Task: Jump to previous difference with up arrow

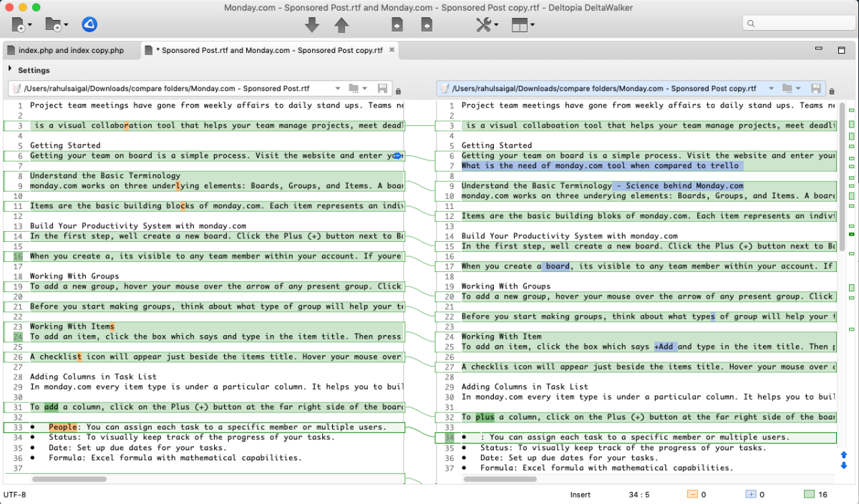Action: click(x=341, y=25)
